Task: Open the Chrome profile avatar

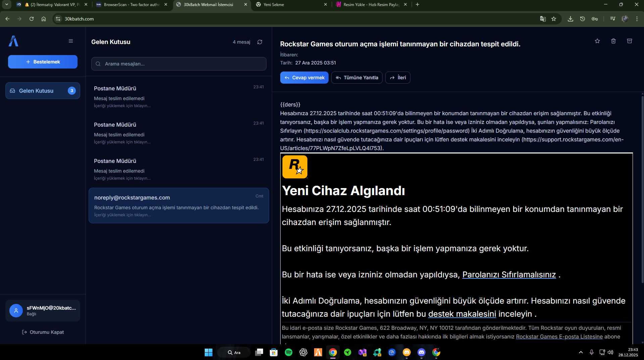Action: 625,19
